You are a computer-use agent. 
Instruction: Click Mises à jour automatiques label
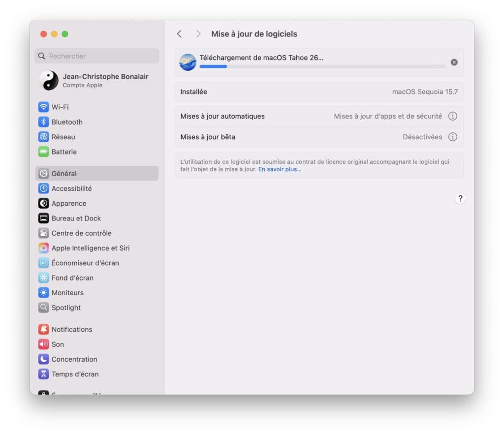tap(222, 116)
